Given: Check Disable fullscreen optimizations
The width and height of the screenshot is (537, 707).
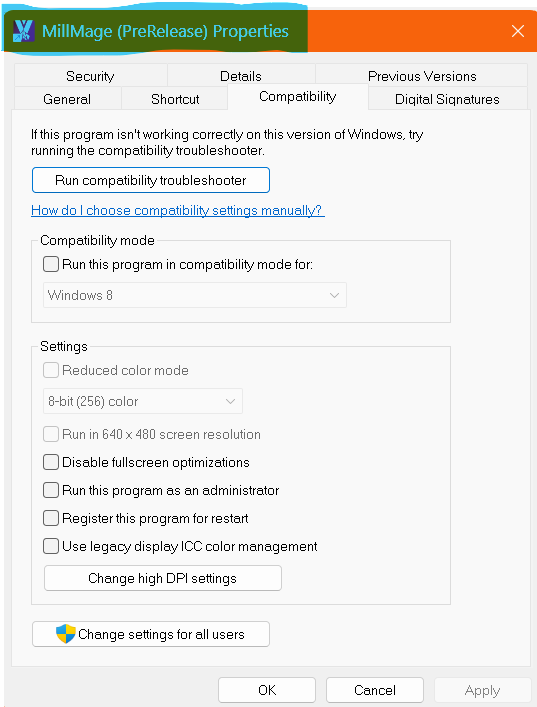Looking at the screenshot, I should pos(51,462).
